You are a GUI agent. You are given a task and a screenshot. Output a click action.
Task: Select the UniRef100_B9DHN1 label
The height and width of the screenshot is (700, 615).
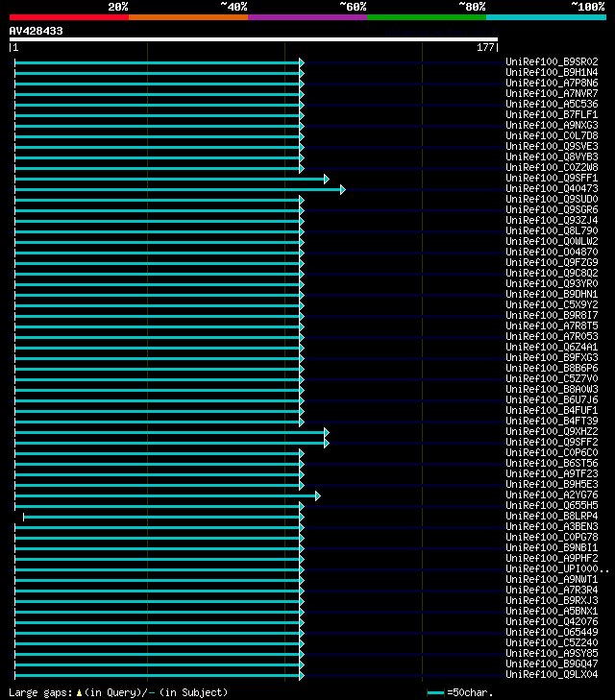point(552,294)
